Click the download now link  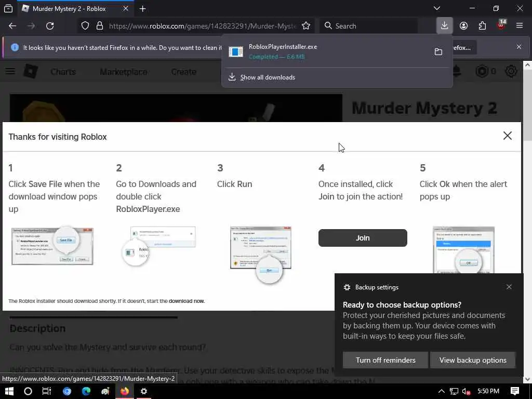point(187,301)
